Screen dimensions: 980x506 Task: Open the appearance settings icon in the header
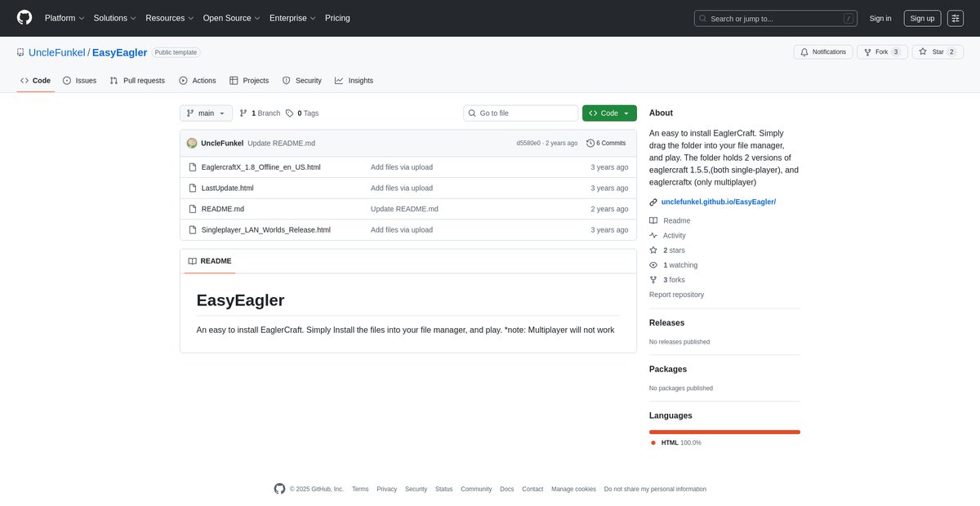[955, 18]
